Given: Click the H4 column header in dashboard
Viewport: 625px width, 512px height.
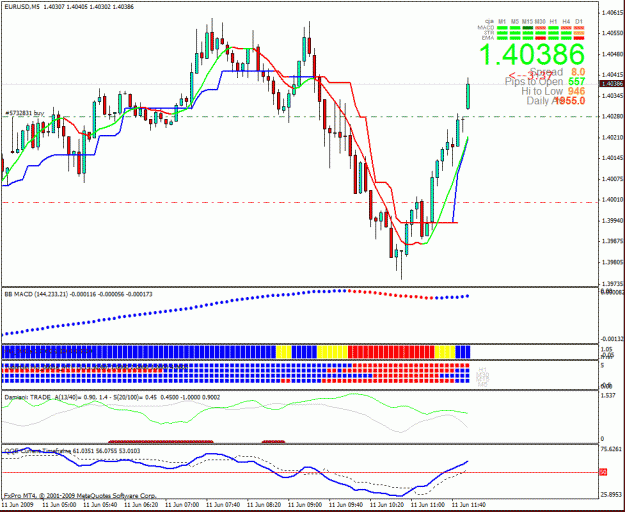Looking at the screenshot, I should [566, 21].
